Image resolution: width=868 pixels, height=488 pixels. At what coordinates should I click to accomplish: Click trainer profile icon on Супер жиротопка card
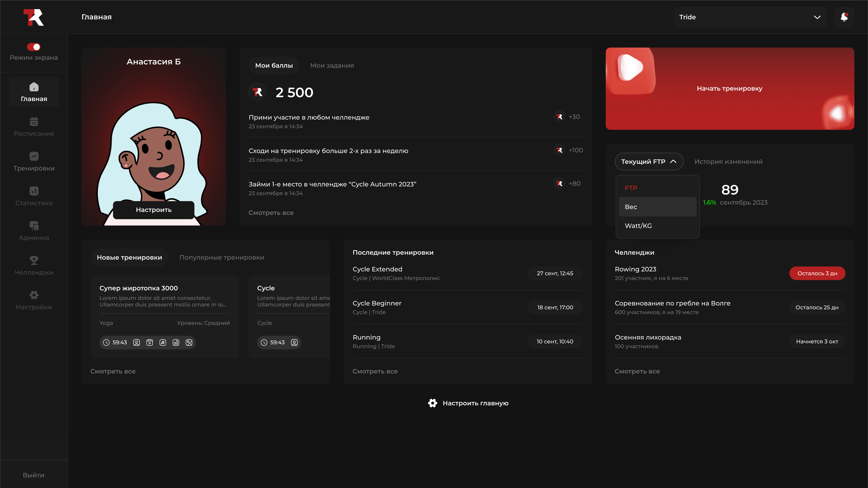point(136,342)
